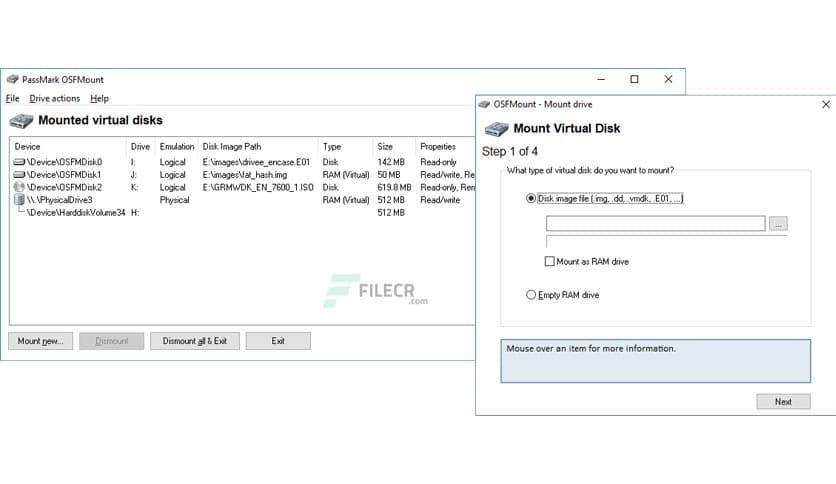Open the Help menu

click(99, 98)
